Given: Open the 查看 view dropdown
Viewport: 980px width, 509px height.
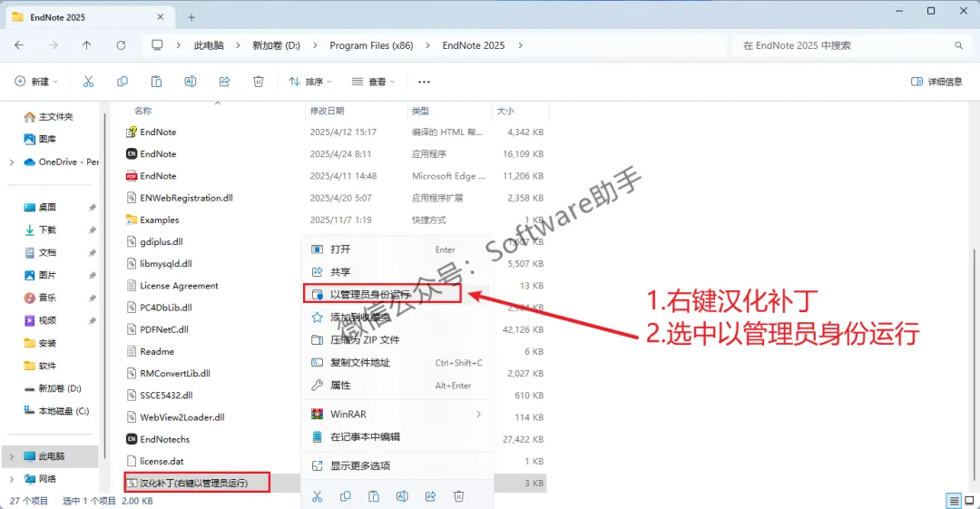Looking at the screenshot, I should coord(373,82).
